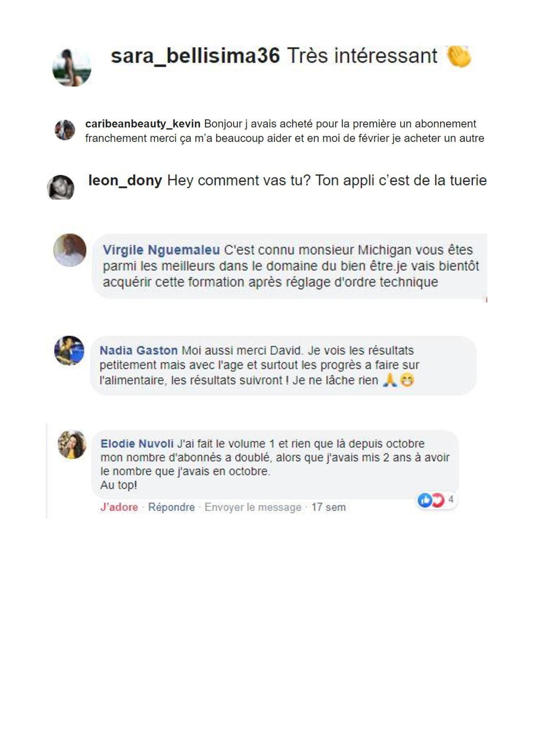Toggle the J'adore reaction
The height and width of the screenshot is (756, 533).
pyautogui.click(x=119, y=507)
